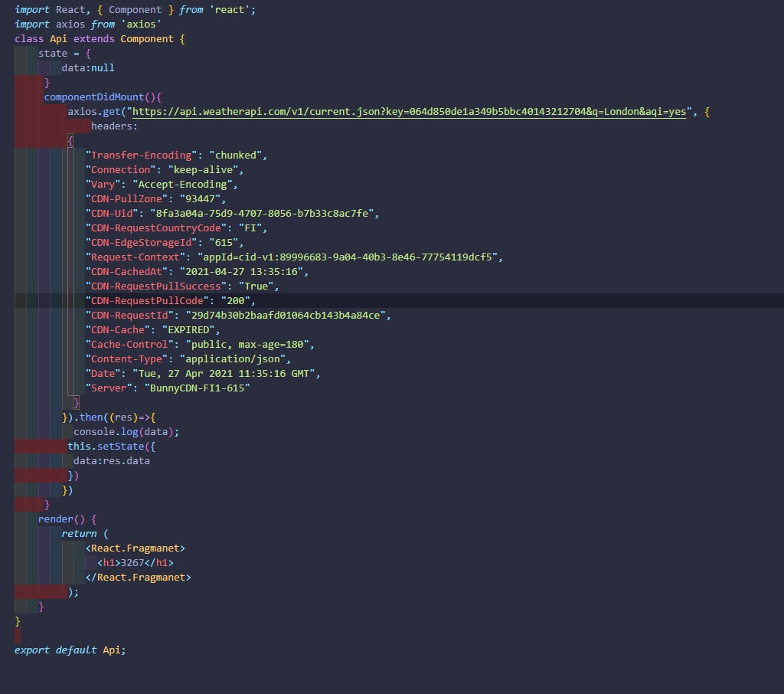Viewport: 784px width, 694px height.
Task: Click on "render() {"
Action: [67, 519]
